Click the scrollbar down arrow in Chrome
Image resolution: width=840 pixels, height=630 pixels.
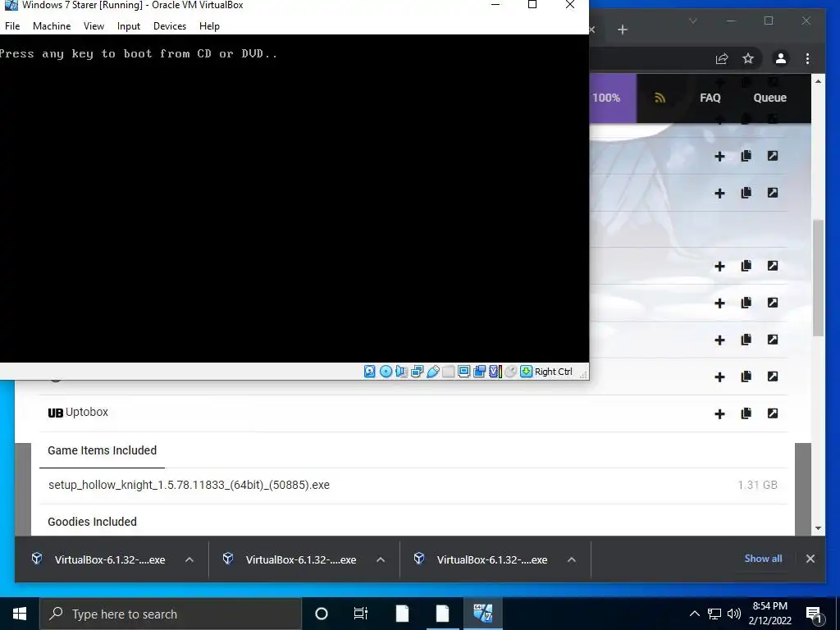coord(818,528)
